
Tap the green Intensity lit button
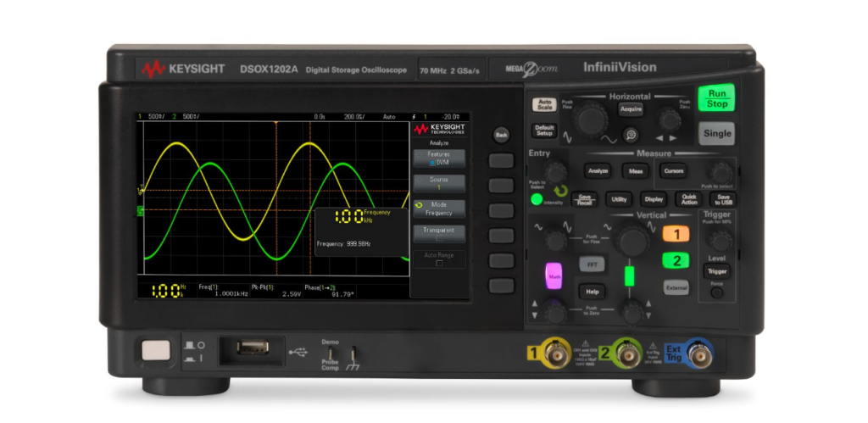tap(537, 199)
